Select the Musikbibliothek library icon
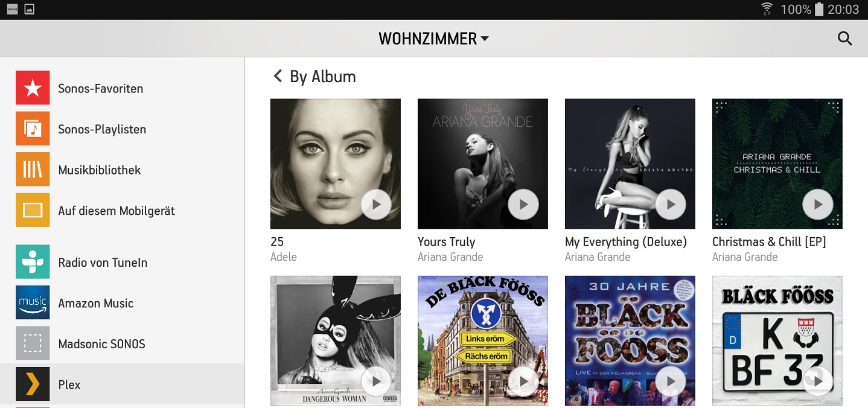This screenshot has width=868, height=408. [x=33, y=170]
